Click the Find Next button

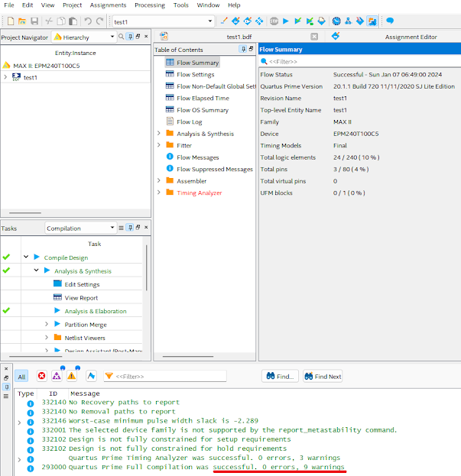[x=323, y=376]
